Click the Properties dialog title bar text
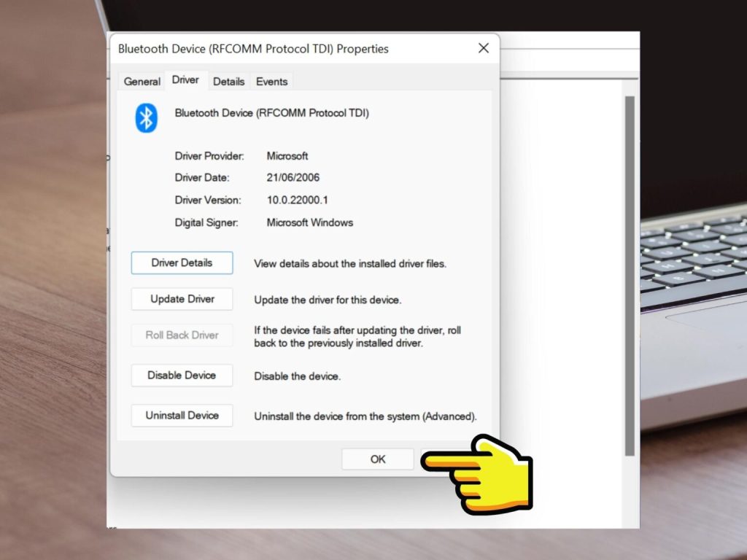Viewport: 747px width, 560px height. pyautogui.click(x=253, y=50)
